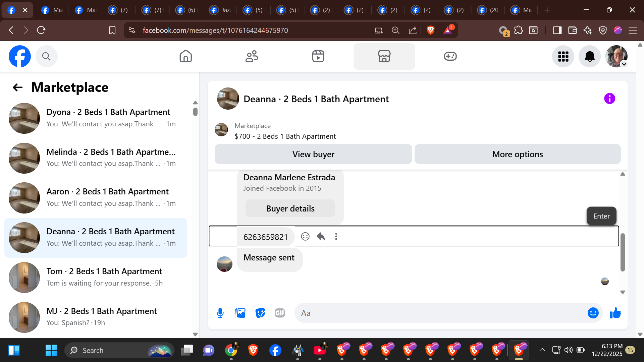
Task: Go to Facebook Home tab
Action: [x=185, y=56]
